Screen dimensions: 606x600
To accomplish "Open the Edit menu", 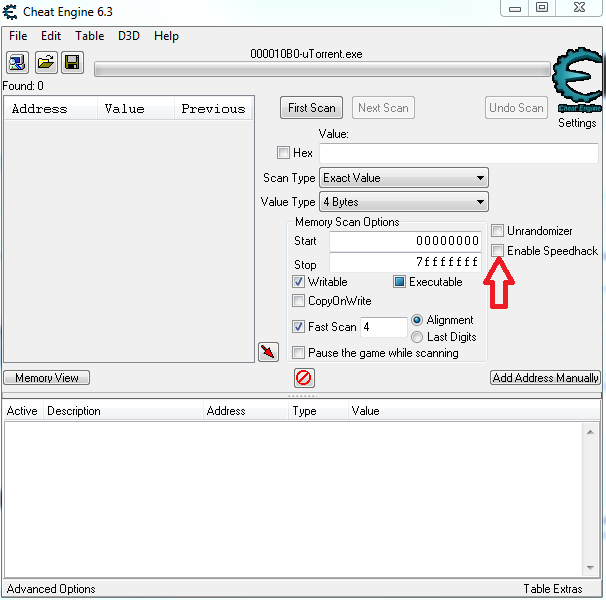I will click(51, 36).
